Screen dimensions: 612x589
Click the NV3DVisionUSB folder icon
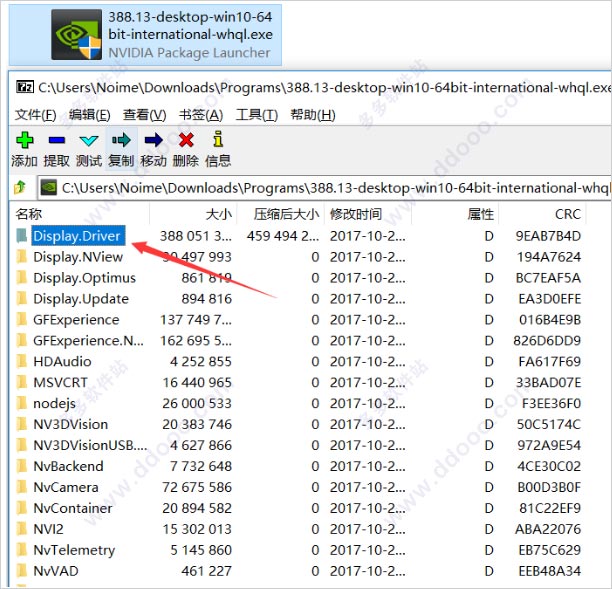click(22, 445)
